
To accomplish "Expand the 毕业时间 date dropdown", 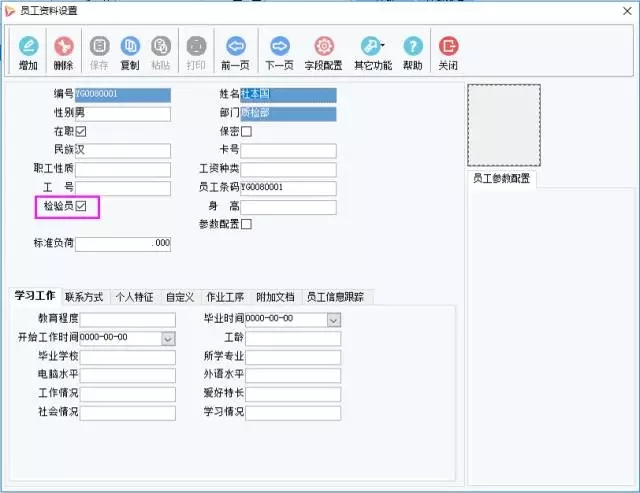I will tap(334, 319).
